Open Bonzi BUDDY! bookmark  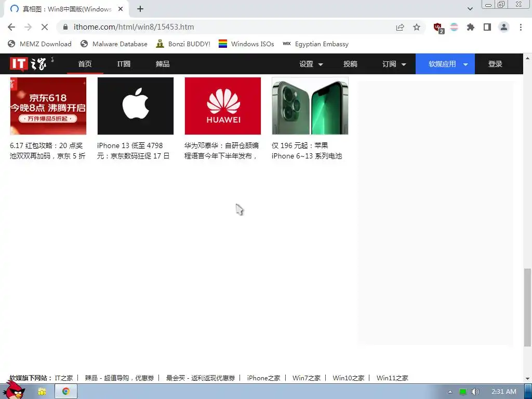click(x=183, y=44)
